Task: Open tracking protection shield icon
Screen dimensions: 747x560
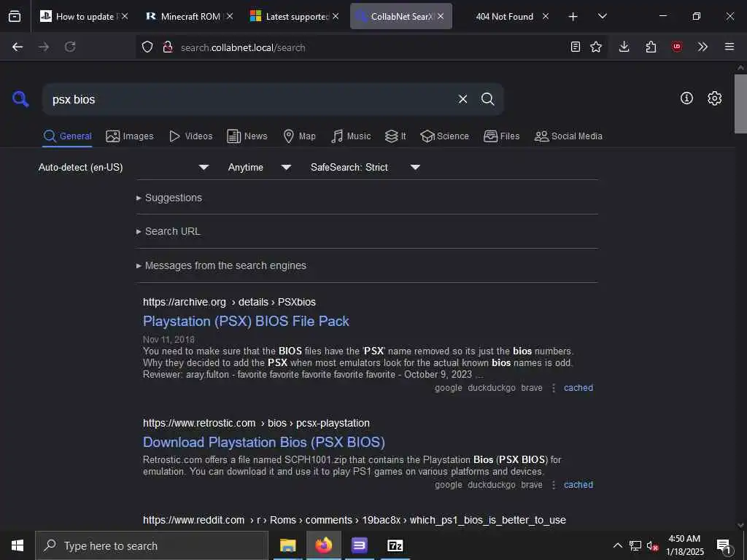Action: click(x=147, y=47)
